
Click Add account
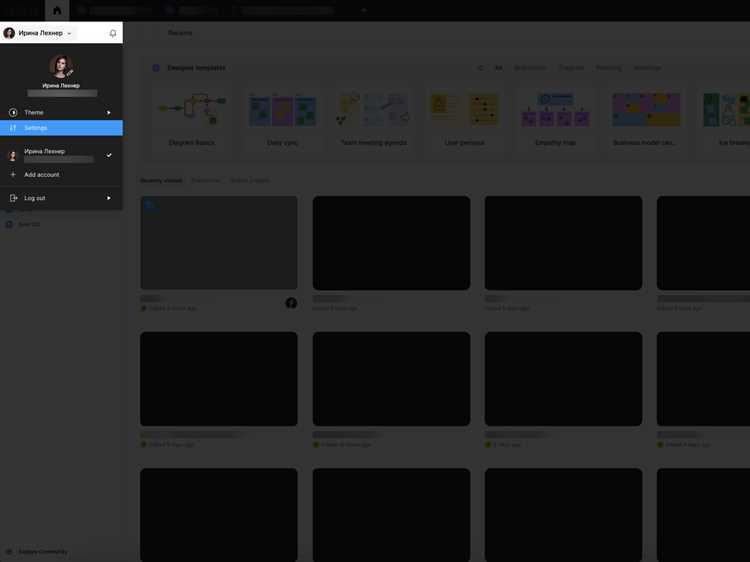click(x=61, y=175)
